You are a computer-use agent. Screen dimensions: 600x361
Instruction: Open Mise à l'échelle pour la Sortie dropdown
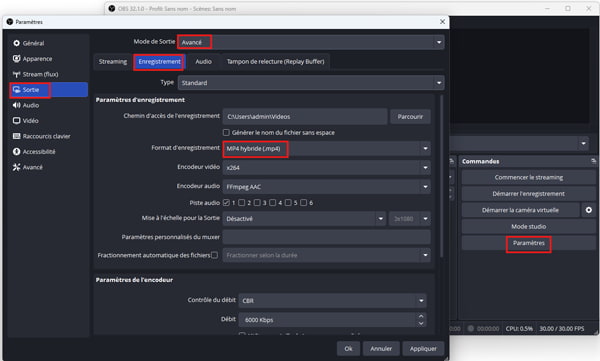[x=304, y=219]
